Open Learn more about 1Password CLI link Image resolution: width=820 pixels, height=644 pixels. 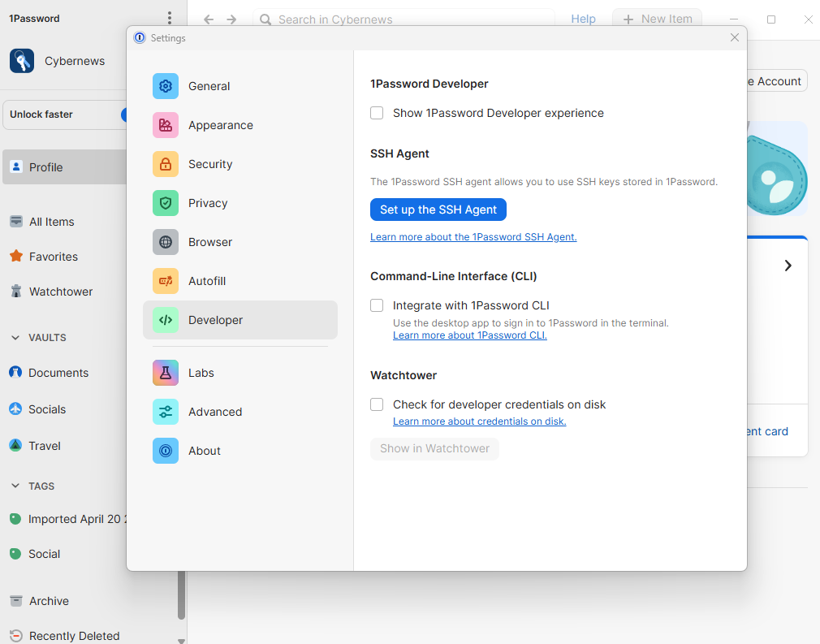469,335
